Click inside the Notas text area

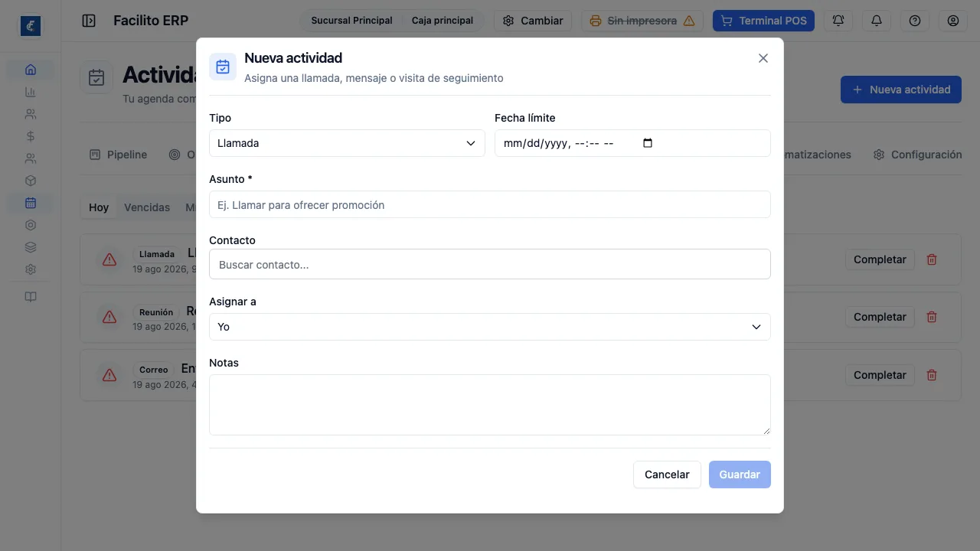(490, 405)
